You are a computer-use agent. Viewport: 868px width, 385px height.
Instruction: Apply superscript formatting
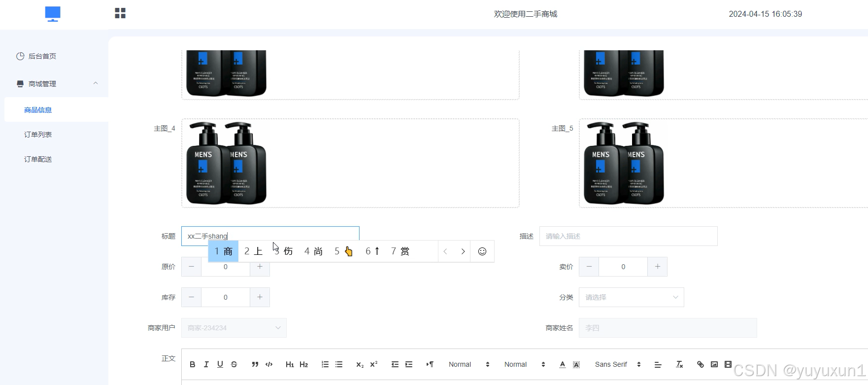[x=374, y=364]
